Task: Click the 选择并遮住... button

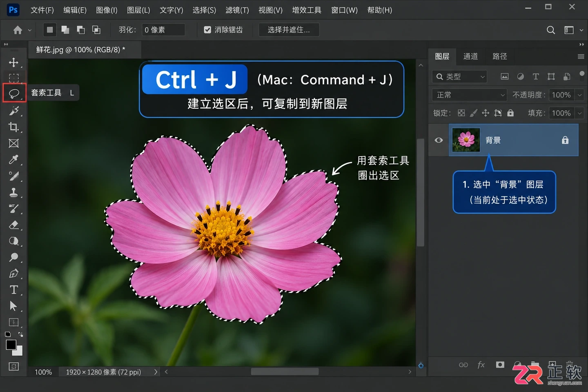Action: [289, 30]
